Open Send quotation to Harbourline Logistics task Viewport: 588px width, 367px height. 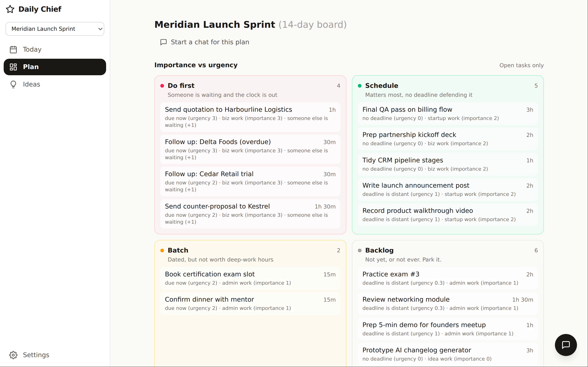(x=250, y=117)
